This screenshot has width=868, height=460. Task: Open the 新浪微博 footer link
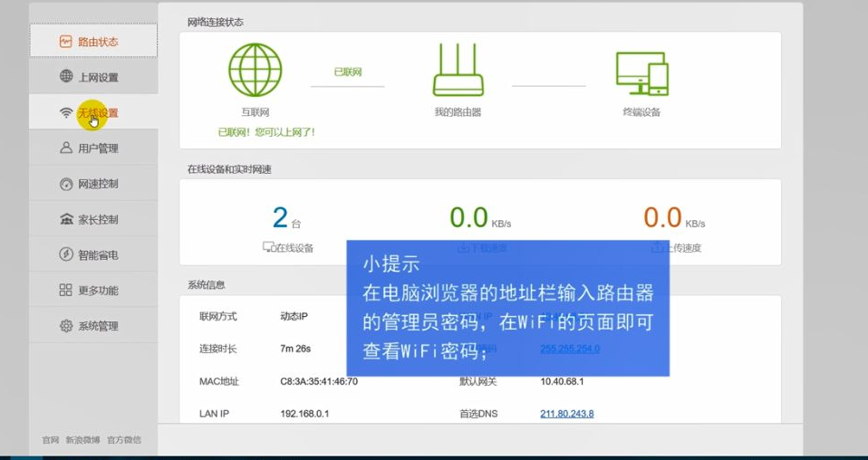click(x=82, y=440)
